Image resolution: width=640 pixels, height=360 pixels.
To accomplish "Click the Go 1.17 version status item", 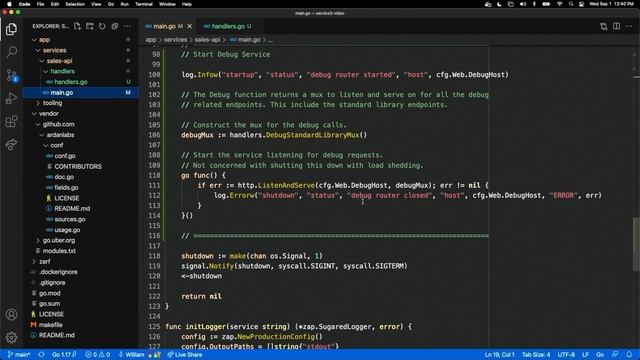I will 64,355.
